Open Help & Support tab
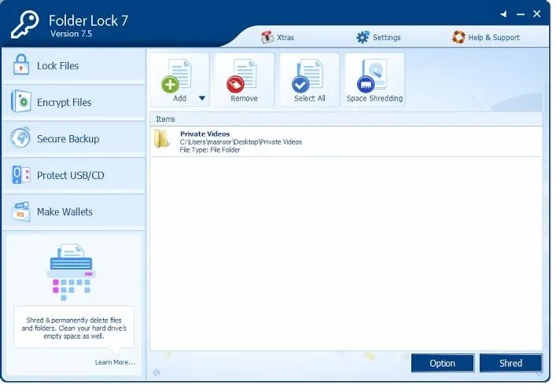The image size is (560, 392). tap(486, 37)
